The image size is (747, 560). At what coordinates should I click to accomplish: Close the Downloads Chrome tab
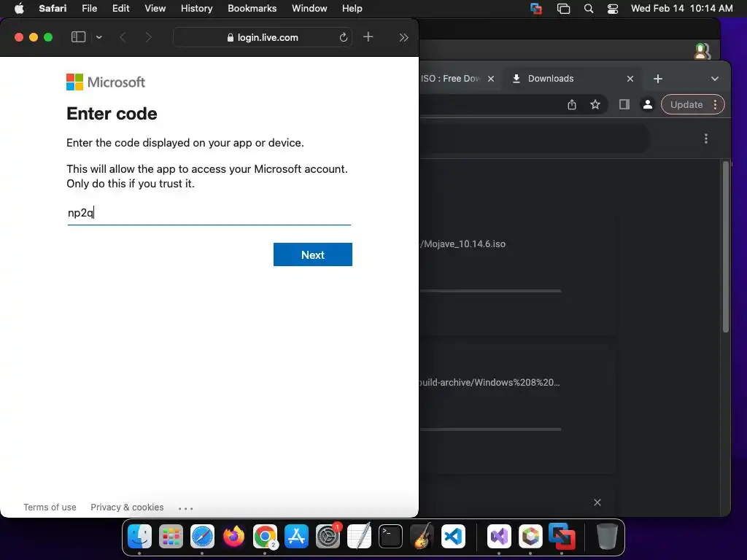(x=630, y=79)
